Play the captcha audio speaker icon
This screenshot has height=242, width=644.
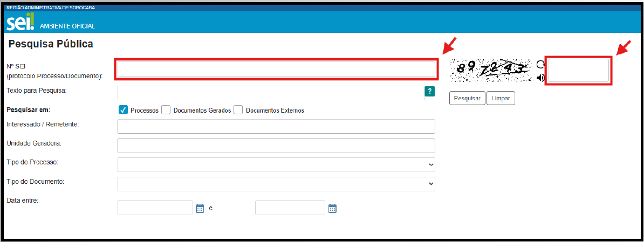pyautogui.click(x=540, y=78)
